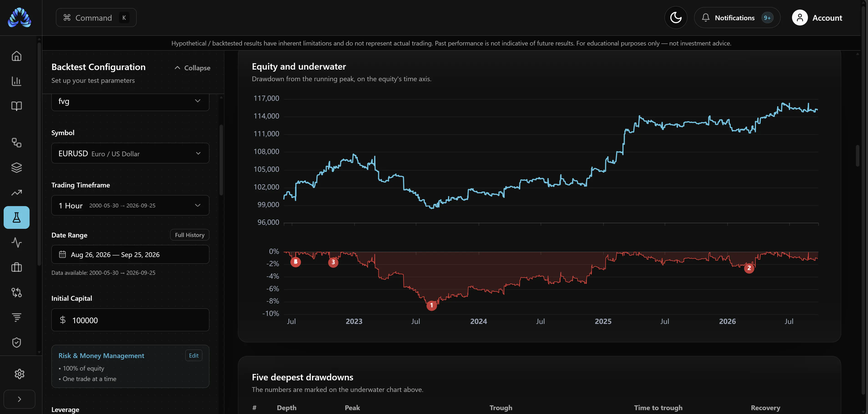Collapse the Backtest Configuration panel
The image size is (868, 414).
click(x=192, y=68)
